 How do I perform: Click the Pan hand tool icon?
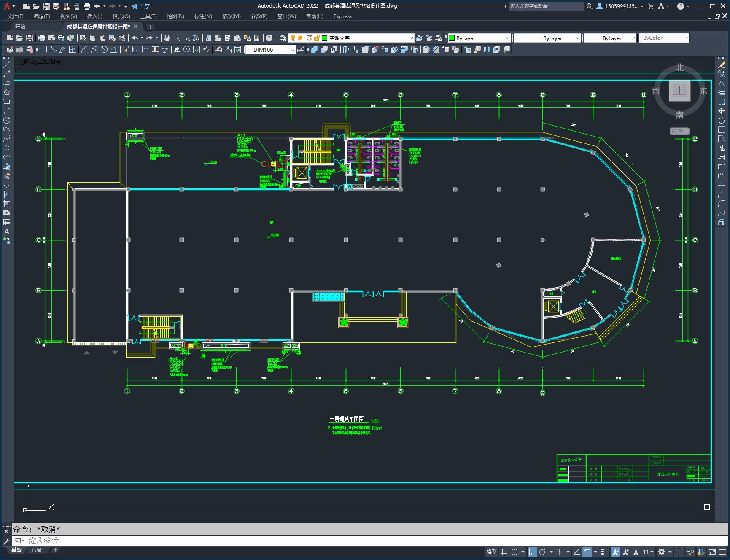(167, 38)
